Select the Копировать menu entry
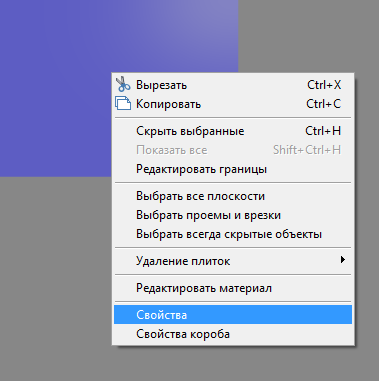The image size is (379, 381). point(233,104)
